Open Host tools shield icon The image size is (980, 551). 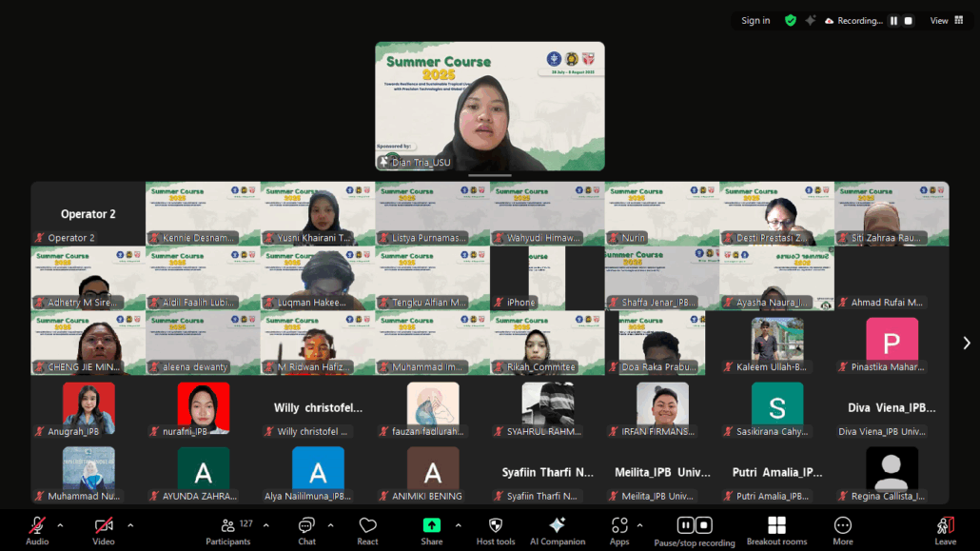point(496,526)
